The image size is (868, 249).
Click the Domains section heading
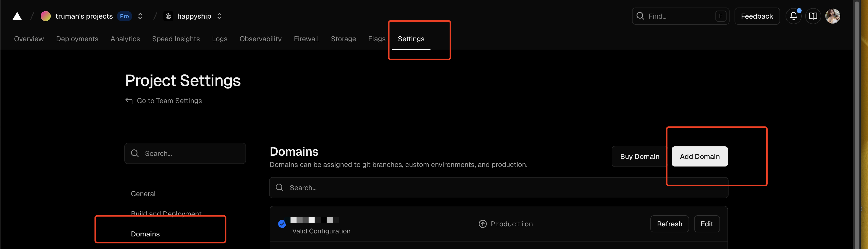tap(294, 152)
